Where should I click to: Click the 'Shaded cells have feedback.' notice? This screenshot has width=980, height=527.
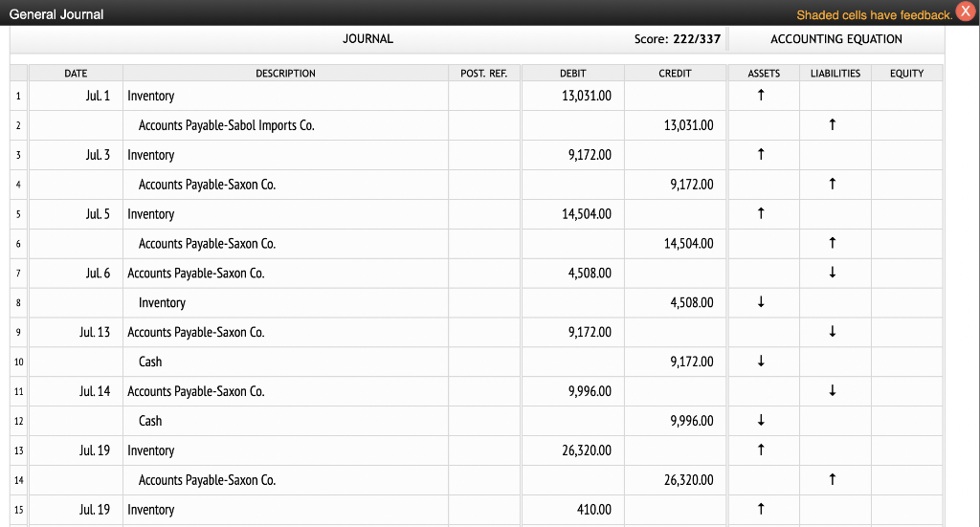tap(875, 15)
